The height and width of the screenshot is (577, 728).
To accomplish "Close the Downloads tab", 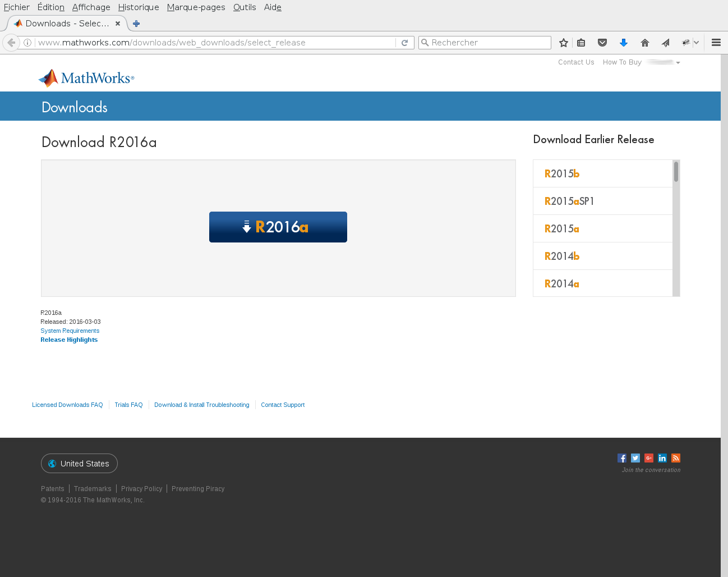I will [118, 24].
